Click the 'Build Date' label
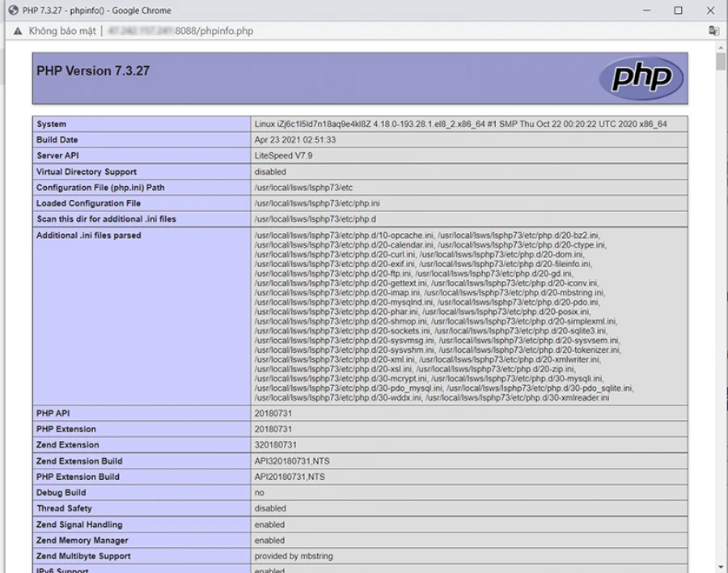 coord(57,140)
